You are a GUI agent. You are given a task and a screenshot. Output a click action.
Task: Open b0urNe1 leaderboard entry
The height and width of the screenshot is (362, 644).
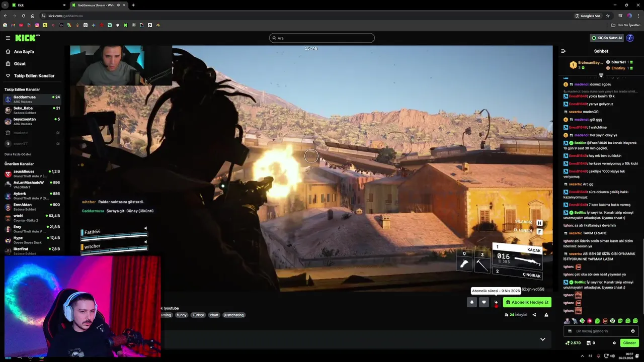tap(620, 62)
